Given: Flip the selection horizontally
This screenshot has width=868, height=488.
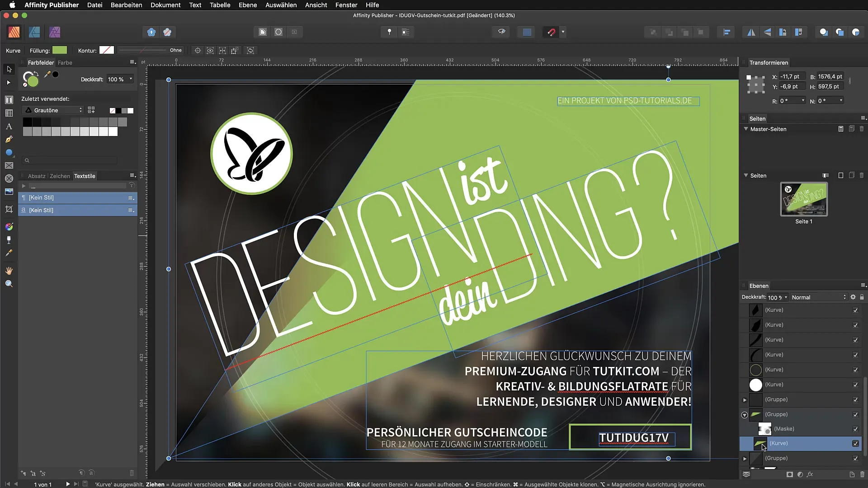Looking at the screenshot, I should click(x=751, y=32).
